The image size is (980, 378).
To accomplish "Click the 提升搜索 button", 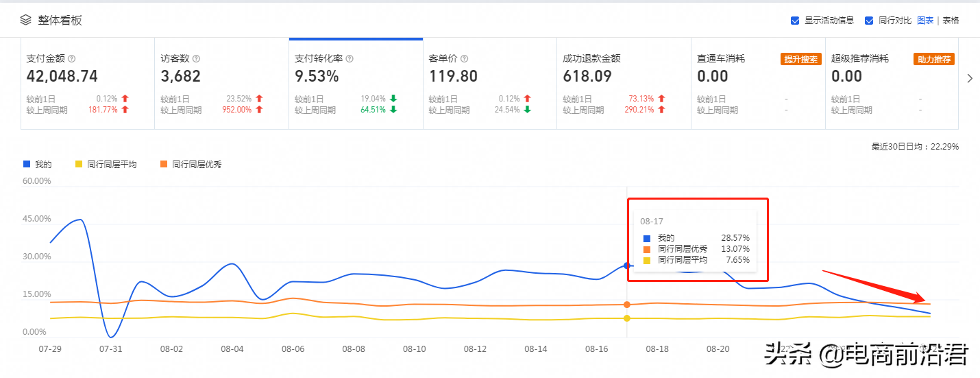I will click(800, 59).
